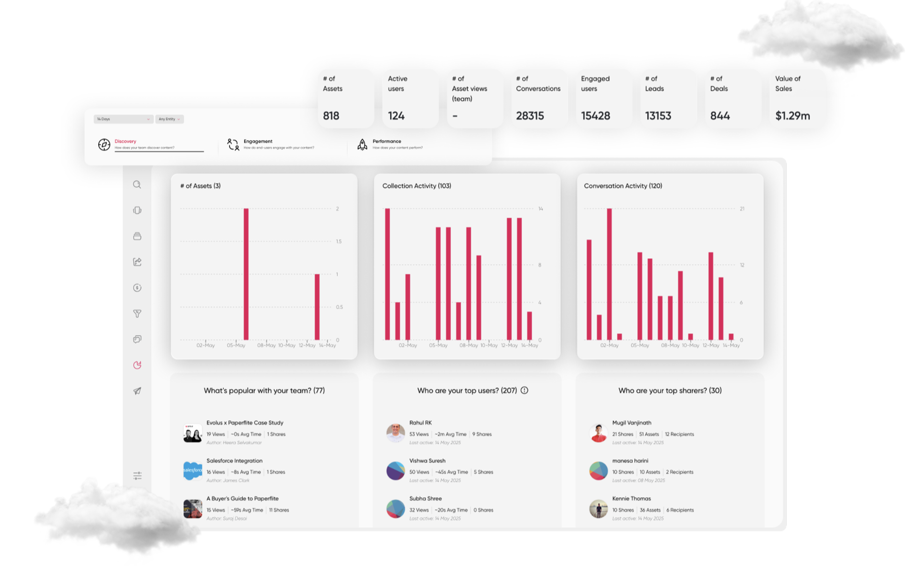The width and height of the screenshot is (924, 566).
Task: Expand the Any Entity dropdown
Action: point(169,119)
